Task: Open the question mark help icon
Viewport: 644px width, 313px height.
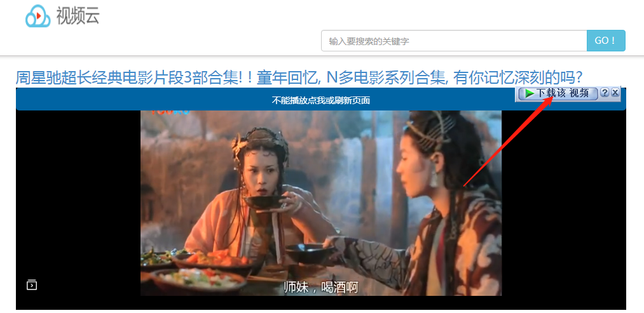Action: point(604,93)
